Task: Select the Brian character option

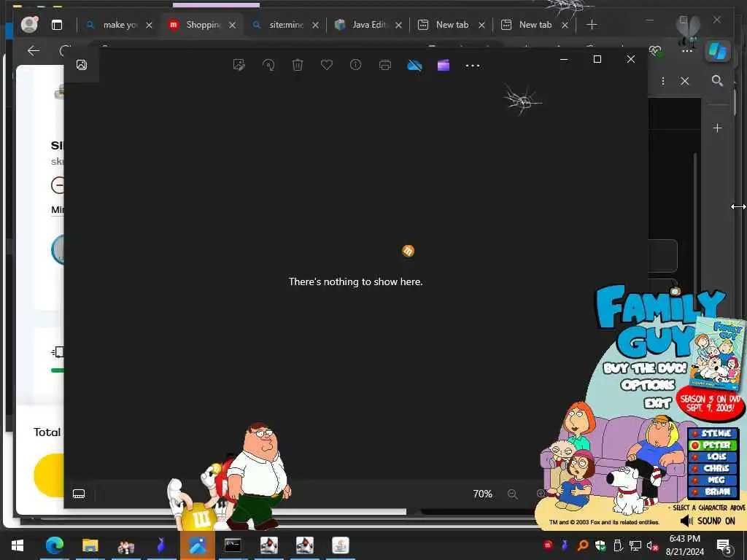Action: [713, 491]
